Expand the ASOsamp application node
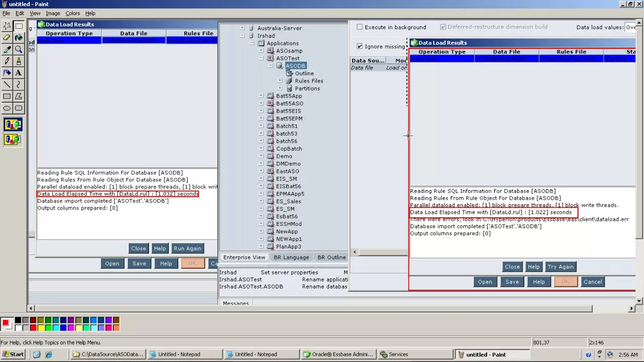The width and height of the screenshot is (644, 362). click(x=261, y=51)
